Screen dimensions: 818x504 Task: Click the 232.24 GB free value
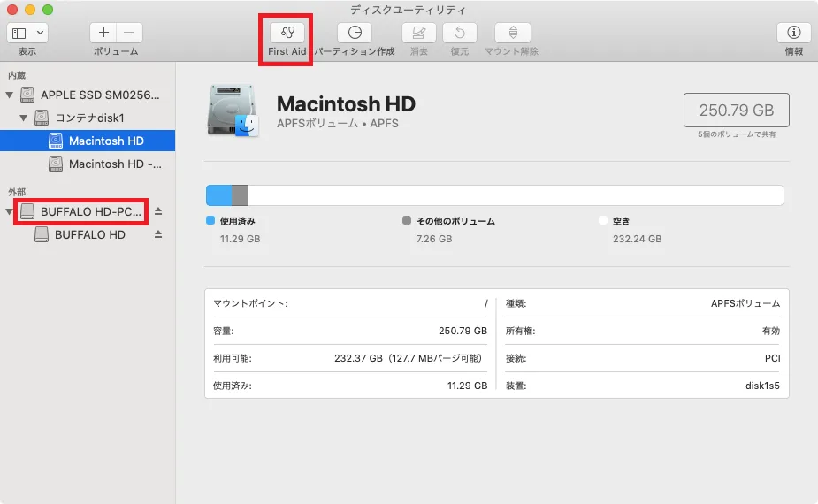[x=637, y=239]
